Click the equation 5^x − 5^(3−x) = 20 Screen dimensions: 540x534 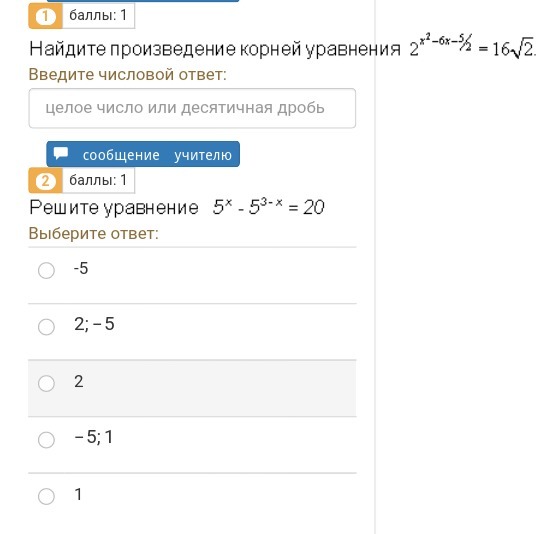268,207
